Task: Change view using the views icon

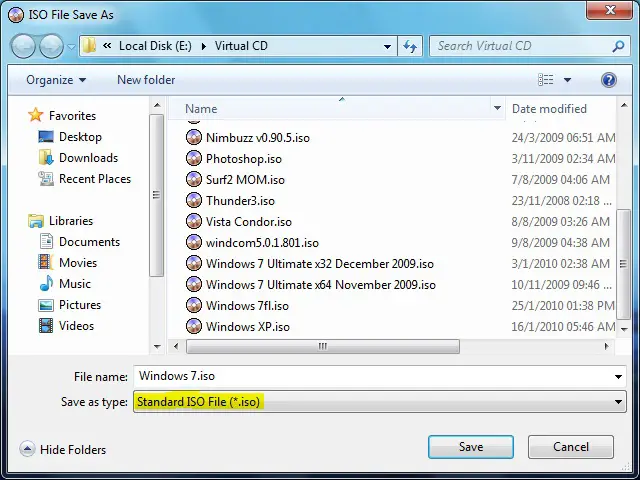Action: click(x=546, y=80)
